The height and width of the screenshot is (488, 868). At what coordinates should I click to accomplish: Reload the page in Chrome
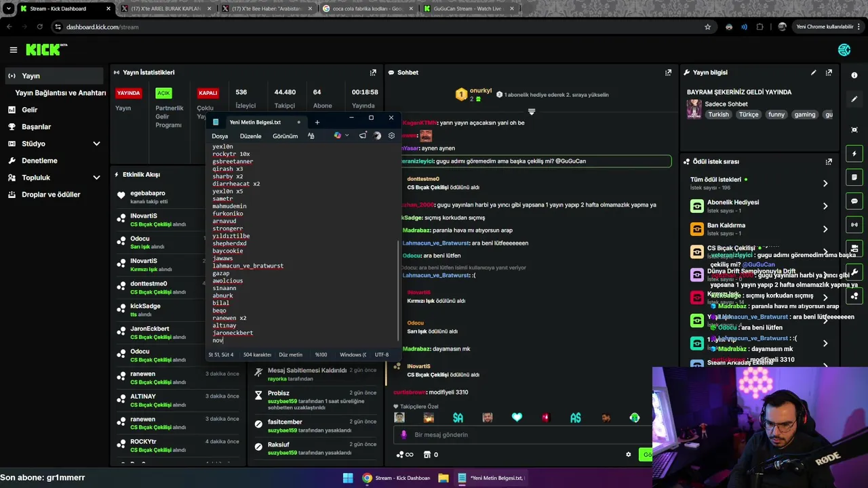tap(40, 27)
